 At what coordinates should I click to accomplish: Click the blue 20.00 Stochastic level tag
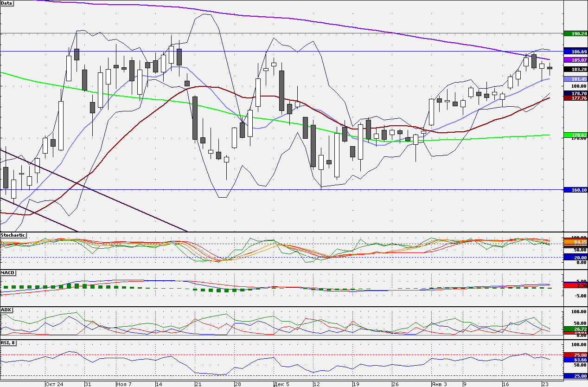coord(575,257)
